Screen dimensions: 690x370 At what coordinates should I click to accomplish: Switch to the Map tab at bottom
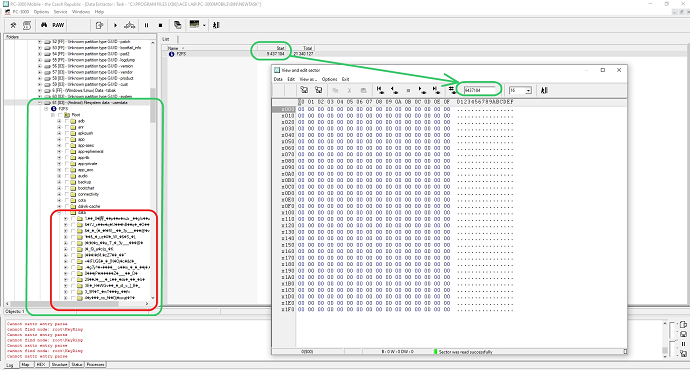tap(26, 365)
